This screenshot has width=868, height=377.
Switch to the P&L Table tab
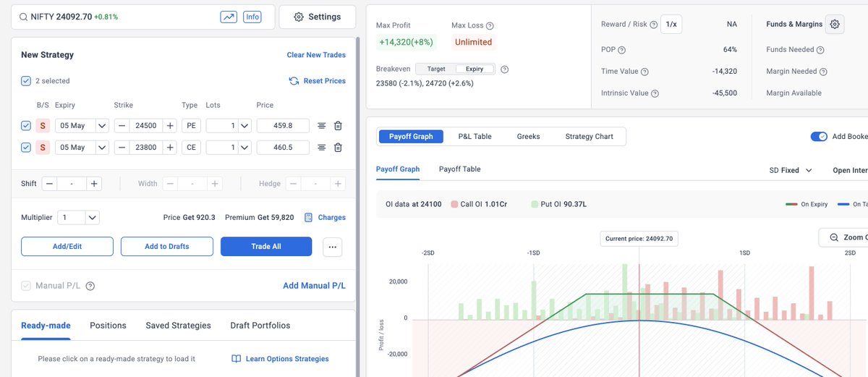coord(475,136)
